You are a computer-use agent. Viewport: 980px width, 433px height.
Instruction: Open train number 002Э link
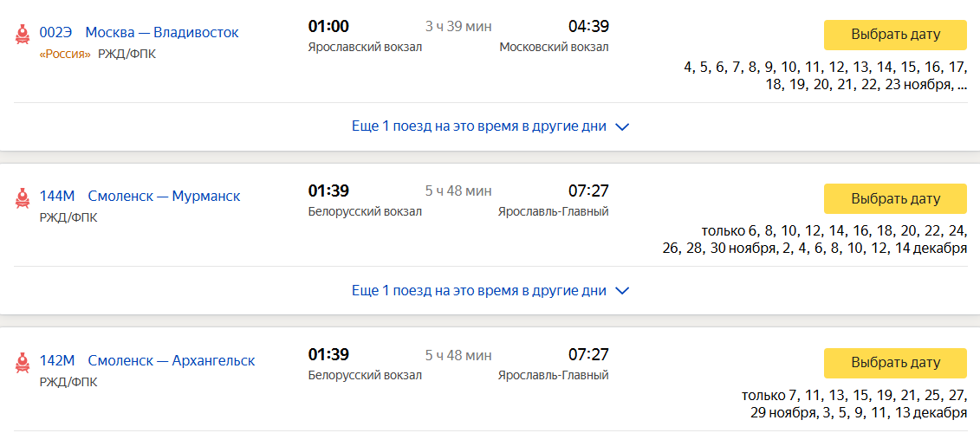pos(55,33)
